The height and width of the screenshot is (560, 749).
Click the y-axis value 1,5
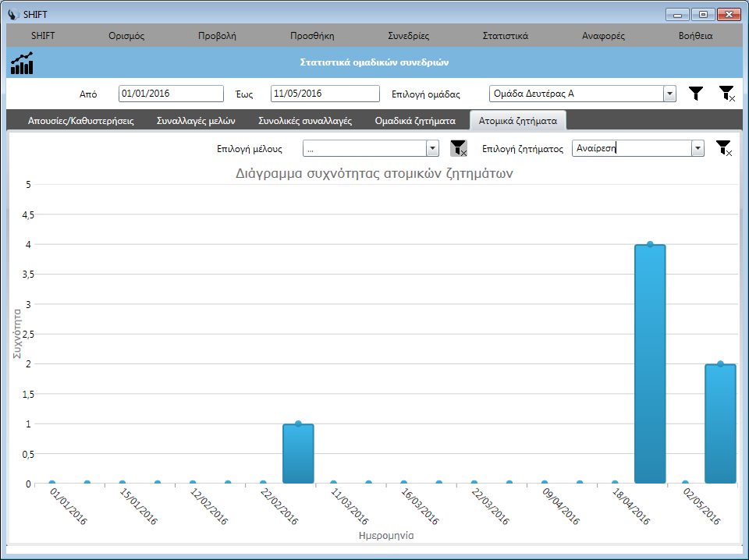pos(28,395)
